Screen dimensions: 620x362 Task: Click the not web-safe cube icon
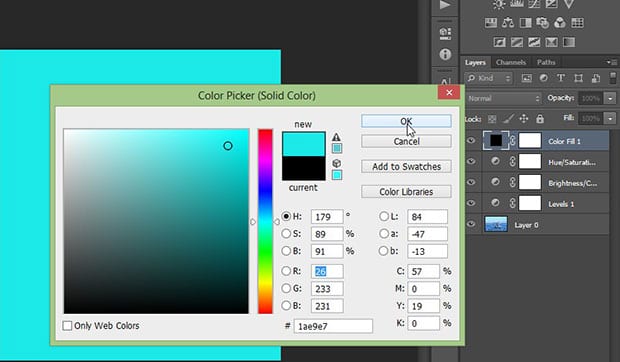336,163
